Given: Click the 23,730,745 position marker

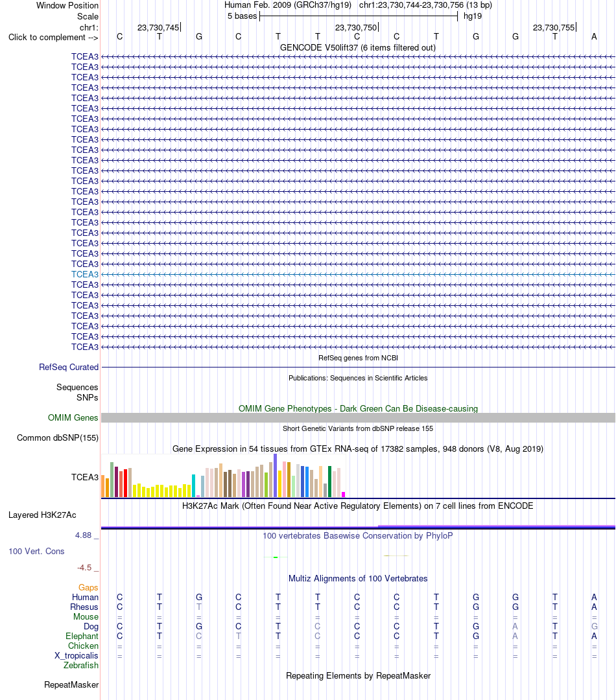Looking at the screenshot, I should pyautogui.click(x=159, y=28).
